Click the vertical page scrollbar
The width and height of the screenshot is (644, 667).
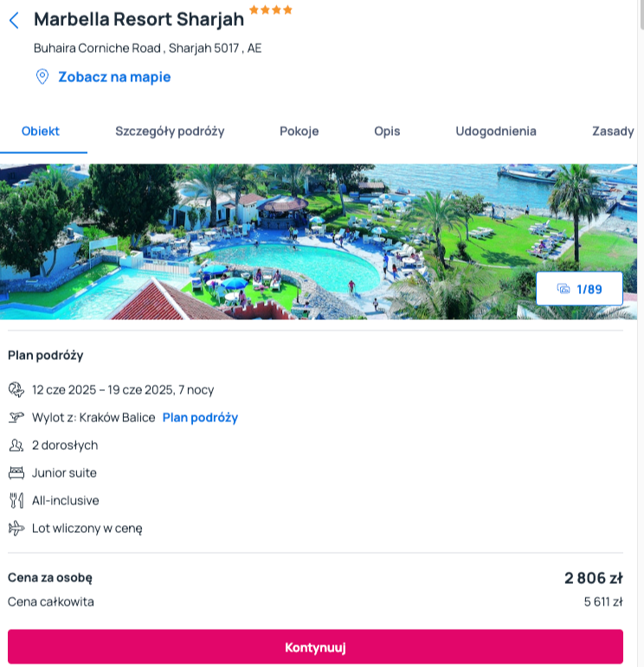641,334
